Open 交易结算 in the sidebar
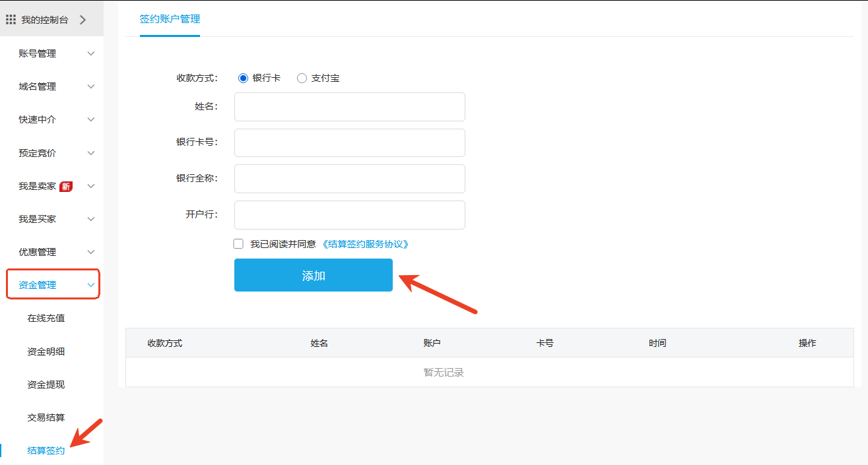The height and width of the screenshot is (465, 868). [x=46, y=418]
